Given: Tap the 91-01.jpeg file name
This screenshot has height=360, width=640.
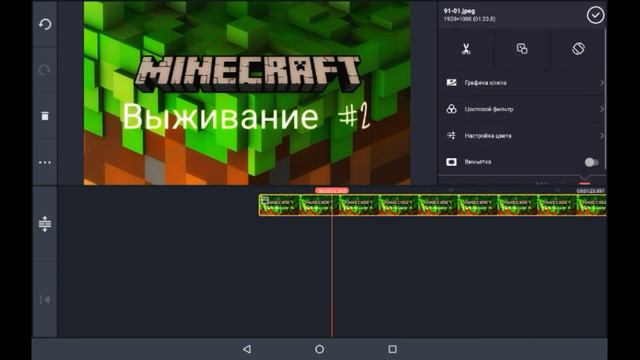Looking at the screenshot, I should (459, 11).
